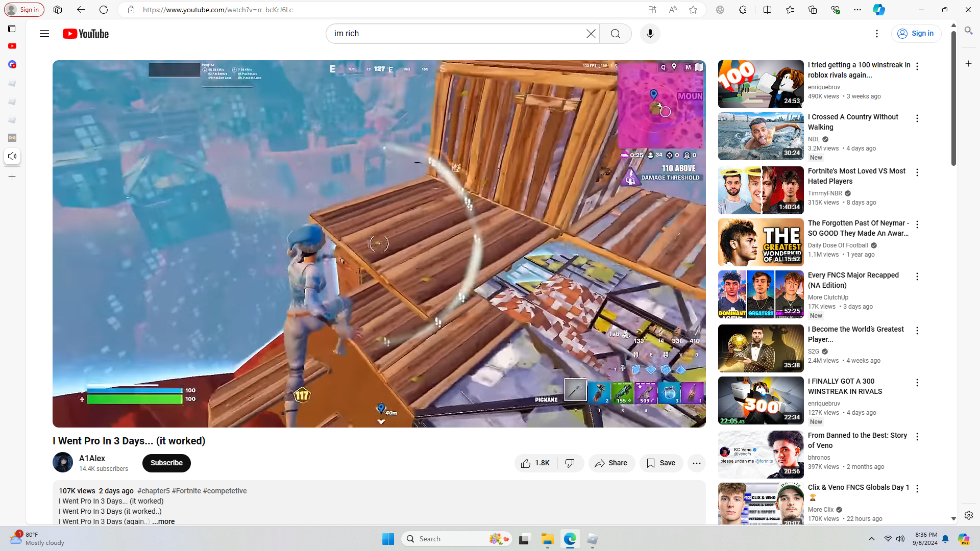This screenshot has height=551, width=980.
Task: Expand description with ...more
Action: coord(163,521)
